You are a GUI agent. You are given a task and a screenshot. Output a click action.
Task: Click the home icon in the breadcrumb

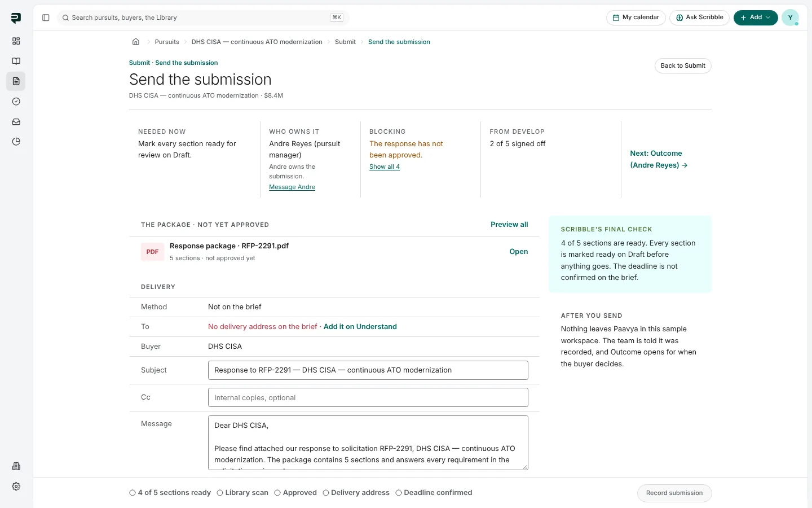(136, 42)
